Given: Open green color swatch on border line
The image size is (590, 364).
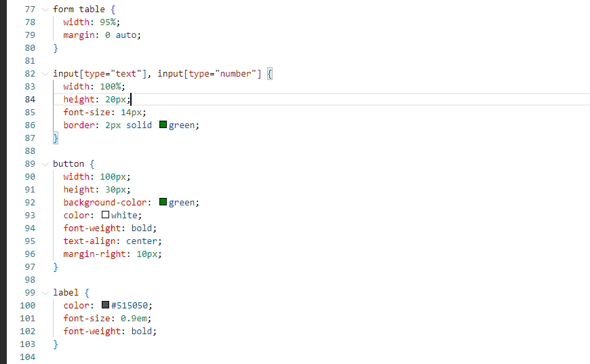Looking at the screenshot, I should pos(163,125).
